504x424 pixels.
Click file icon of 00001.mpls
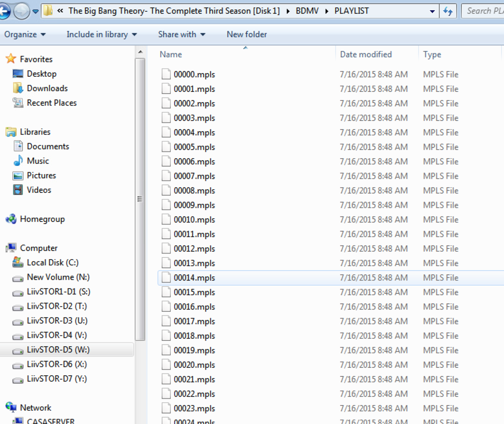(166, 89)
